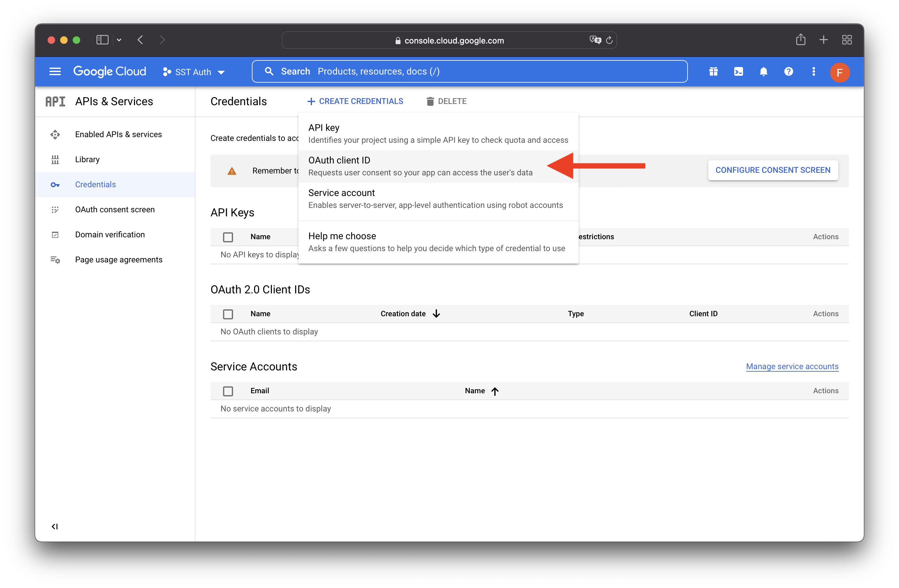Click the Delete credentials button
Screen dimensions: 899x588
(x=446, y=101)
